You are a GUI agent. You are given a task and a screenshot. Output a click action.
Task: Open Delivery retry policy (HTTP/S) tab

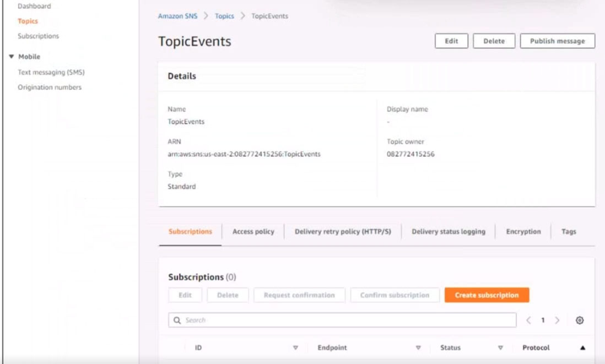click(x=343, y=231)
